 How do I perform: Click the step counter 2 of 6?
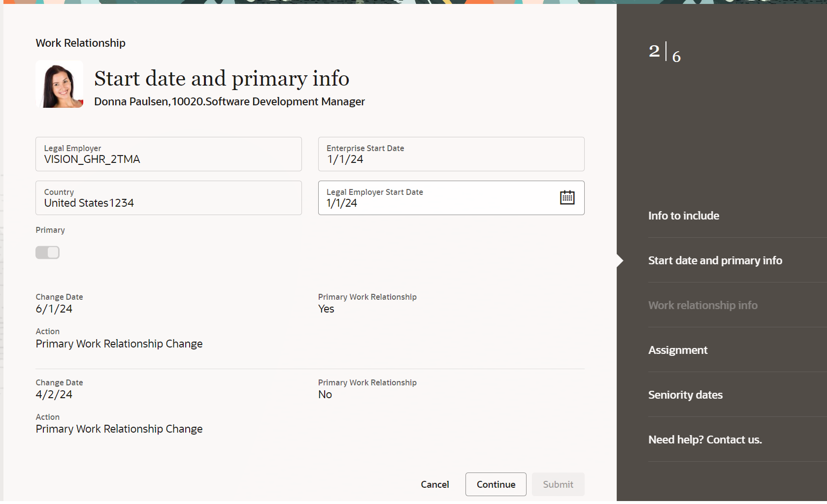[665, 52]
